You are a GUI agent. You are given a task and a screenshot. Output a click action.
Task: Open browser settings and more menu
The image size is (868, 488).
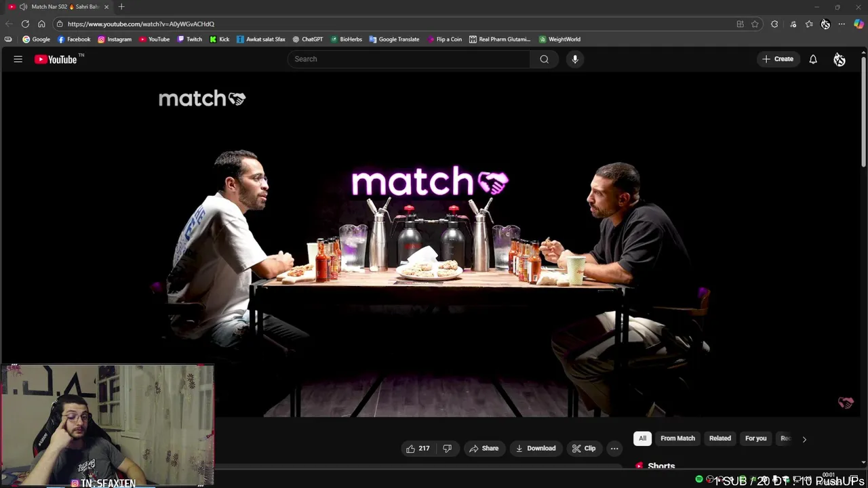pyautogui.click(x=842, y=24)
